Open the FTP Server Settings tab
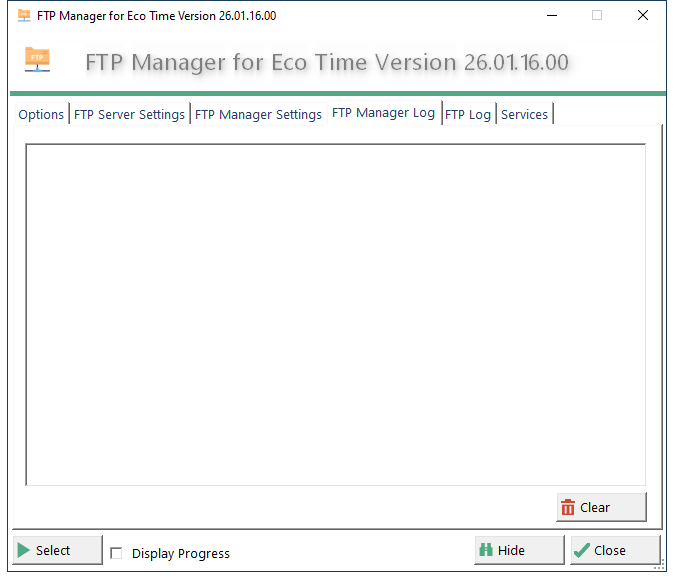 click(129, 114)
